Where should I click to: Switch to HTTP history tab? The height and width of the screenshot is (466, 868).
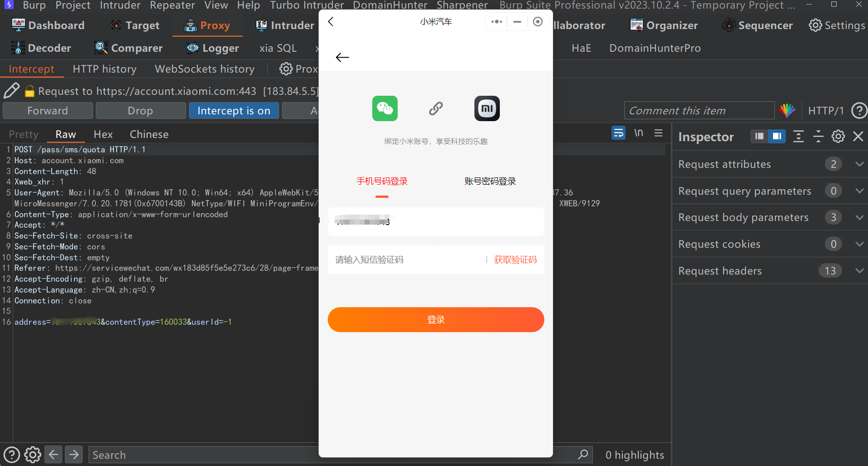[x=104, y=69]
